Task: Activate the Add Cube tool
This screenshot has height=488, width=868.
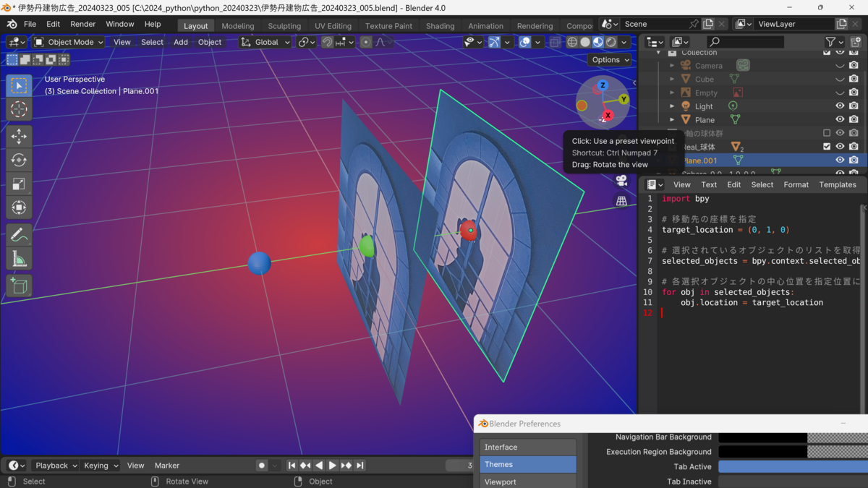Action: click(19, 285)
